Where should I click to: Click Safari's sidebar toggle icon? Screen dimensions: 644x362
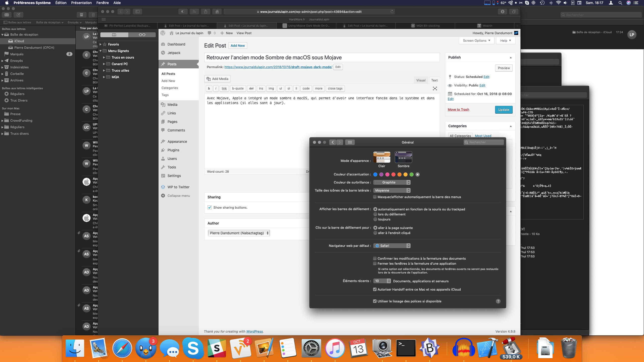[x=137, y=12]
